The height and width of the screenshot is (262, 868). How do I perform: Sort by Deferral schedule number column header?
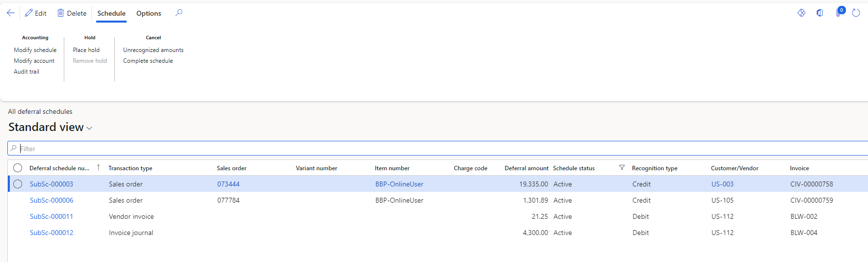click(x=59, y=168)
